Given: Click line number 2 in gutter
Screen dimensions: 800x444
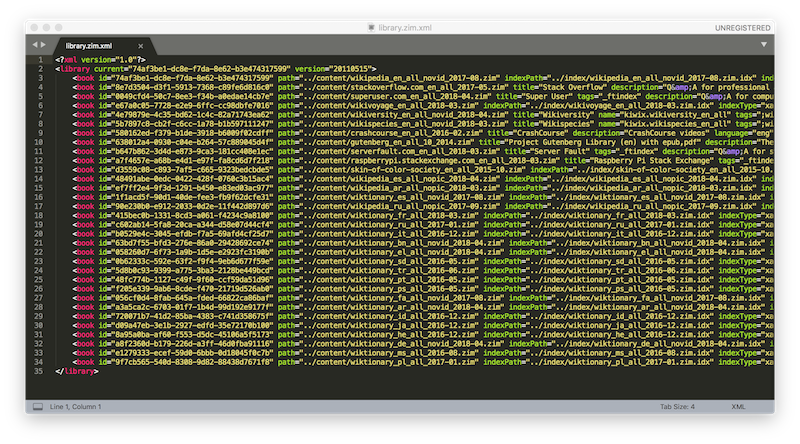Looking at the screenshot, I should pos(40,69).
